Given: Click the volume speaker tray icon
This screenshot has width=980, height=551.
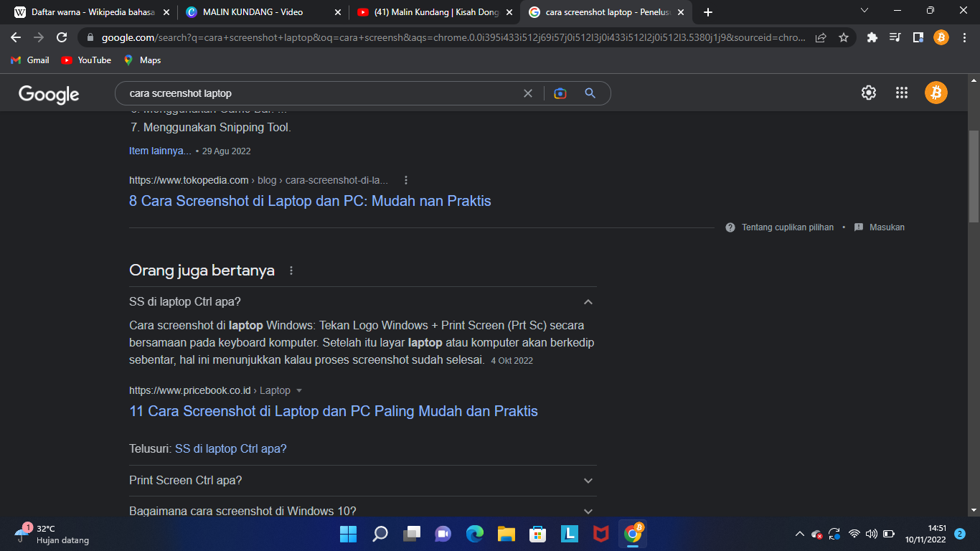Looking at the screenshot, I should pos(872,534).
